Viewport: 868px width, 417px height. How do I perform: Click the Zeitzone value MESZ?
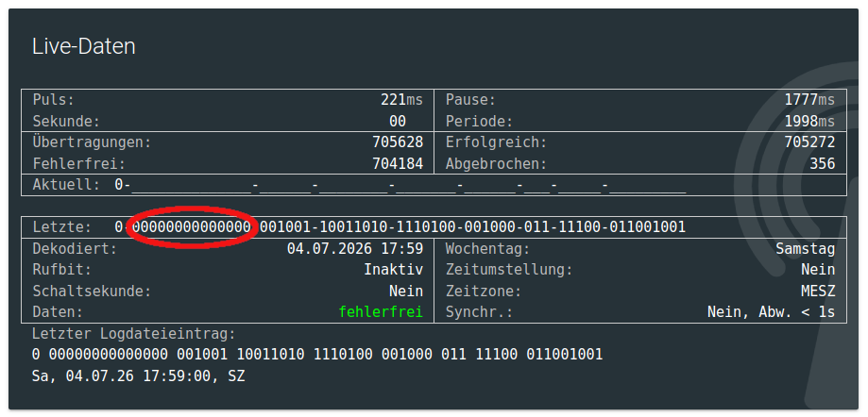pyautogui.click(x=818, y=291)
